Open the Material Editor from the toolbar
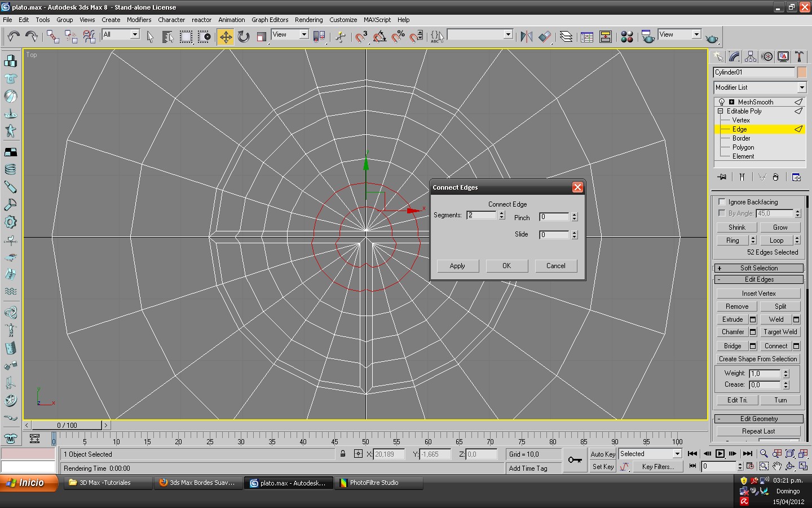Image resolution: width=812 pixels, height=508 pixels. (x=626, y=37)
